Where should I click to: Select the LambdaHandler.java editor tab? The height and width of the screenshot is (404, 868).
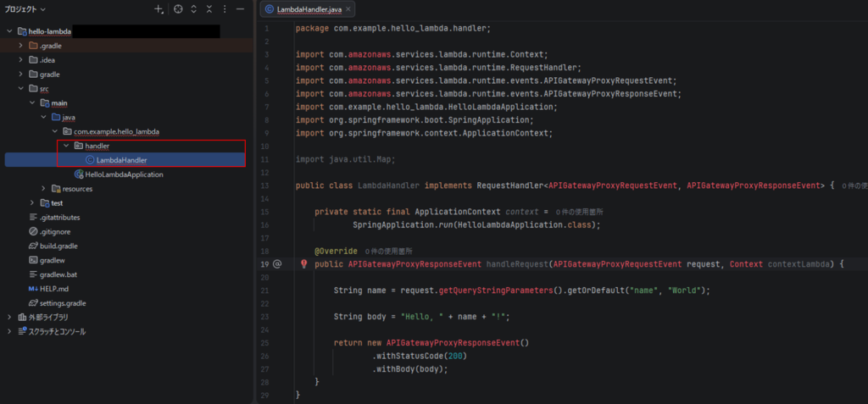pyautogui.click(x=302, y=9)
